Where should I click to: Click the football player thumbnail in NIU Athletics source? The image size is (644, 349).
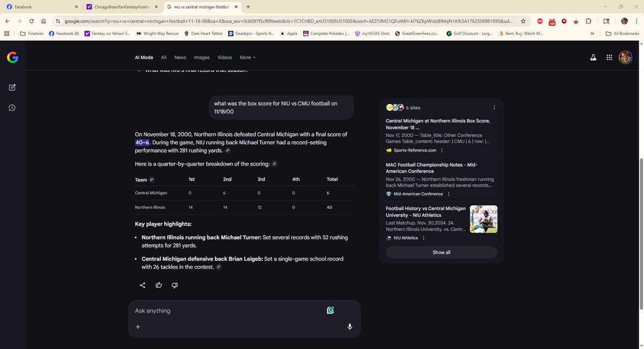(484, 219)
